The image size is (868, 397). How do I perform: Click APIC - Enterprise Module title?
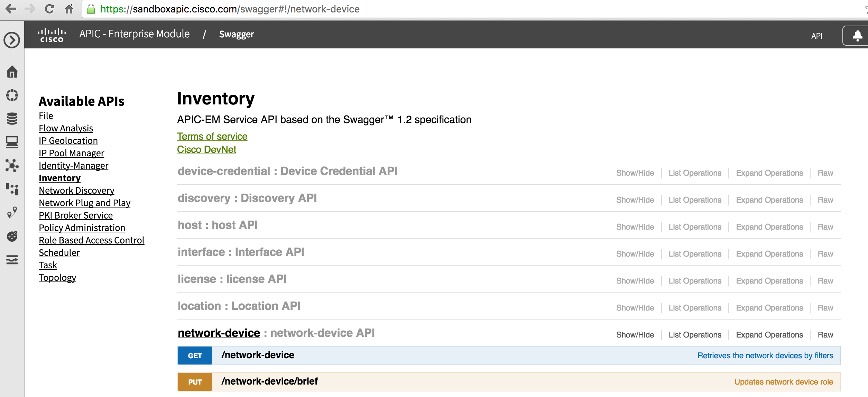pyautogui.click(x=135, y=34)
